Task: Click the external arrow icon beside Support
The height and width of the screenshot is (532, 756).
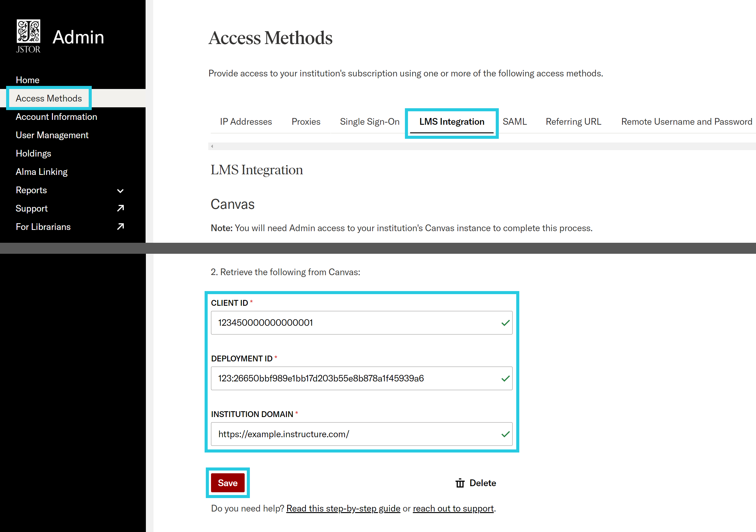Action: coord(120,209)
